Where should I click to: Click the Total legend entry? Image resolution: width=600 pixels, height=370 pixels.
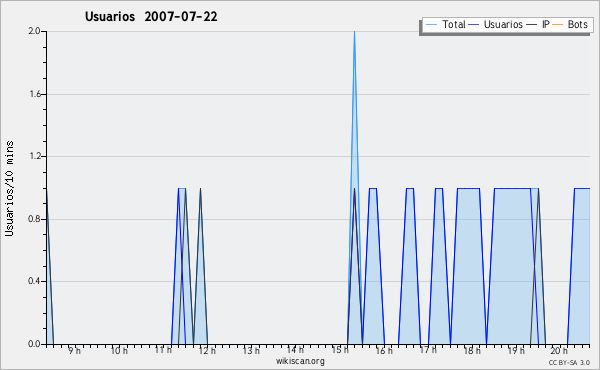(x=445, y=24)
